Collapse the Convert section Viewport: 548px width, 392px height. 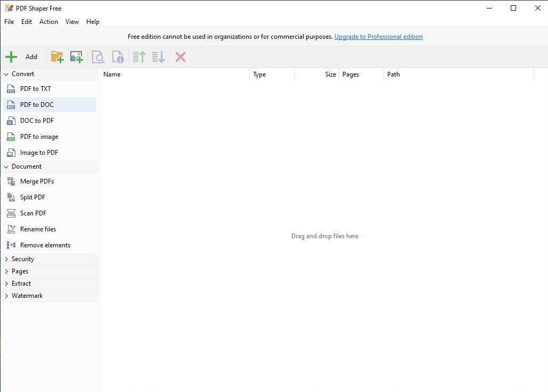tap(6, 74)
